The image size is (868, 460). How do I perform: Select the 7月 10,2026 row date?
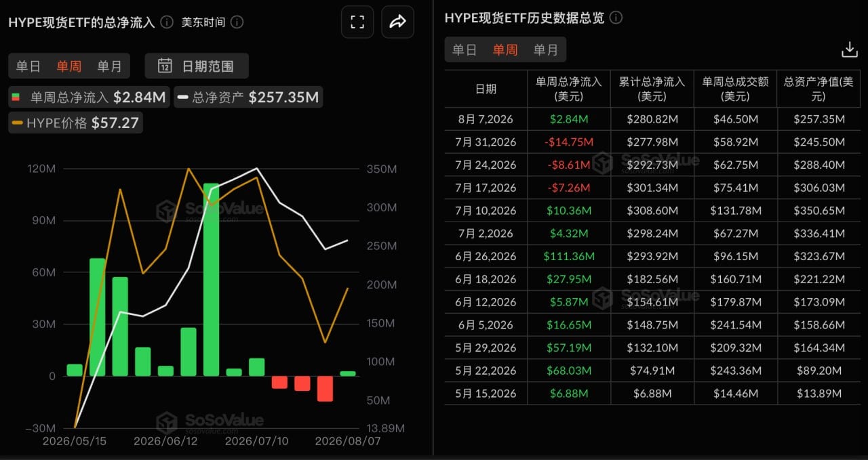tap(486, 211)
